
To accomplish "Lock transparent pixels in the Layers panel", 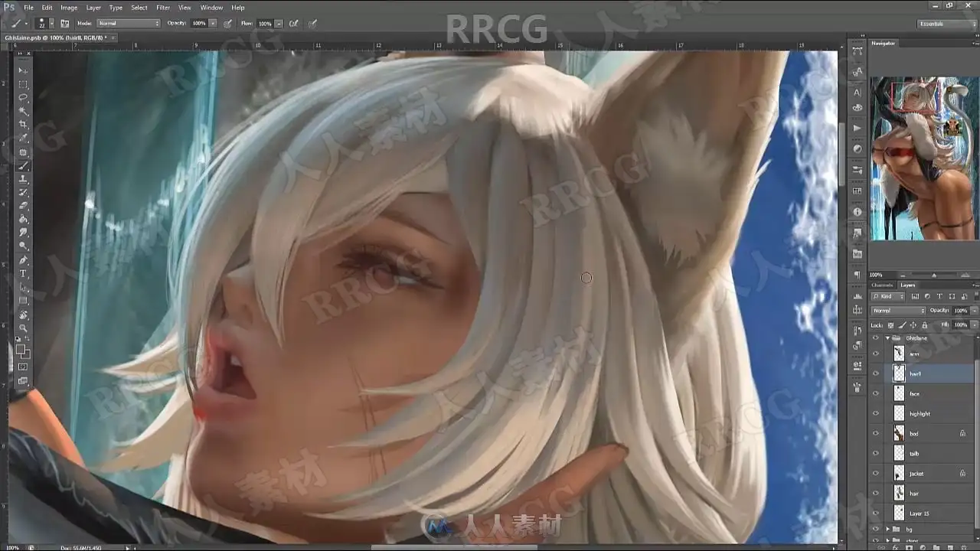I will (x=890, y=324).
